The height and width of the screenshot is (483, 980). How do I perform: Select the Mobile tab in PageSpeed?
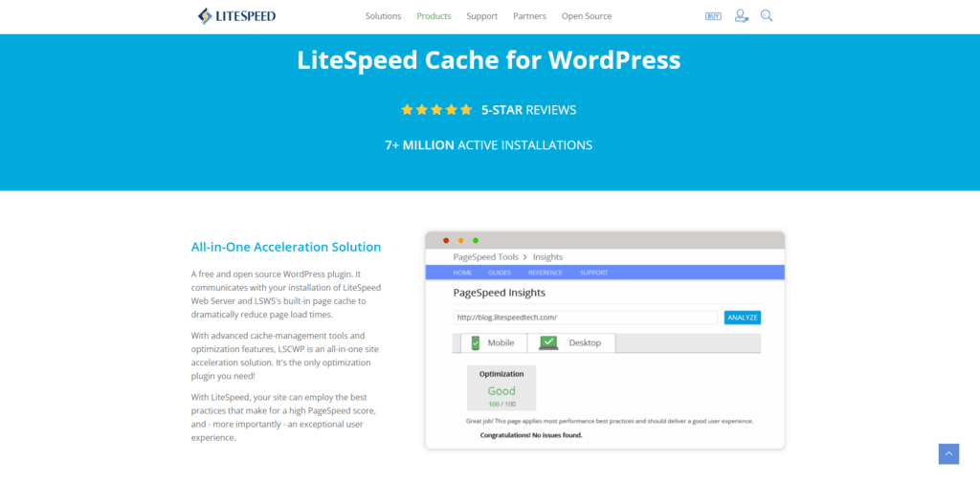pyautogui.click(x=494, y=342)
